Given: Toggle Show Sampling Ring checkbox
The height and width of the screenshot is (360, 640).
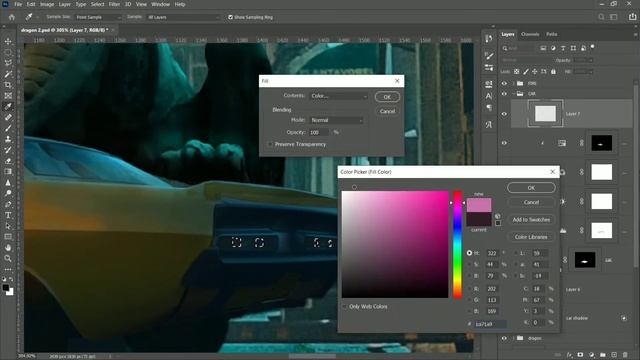Looking at the screenshot, I should point(230,17).
